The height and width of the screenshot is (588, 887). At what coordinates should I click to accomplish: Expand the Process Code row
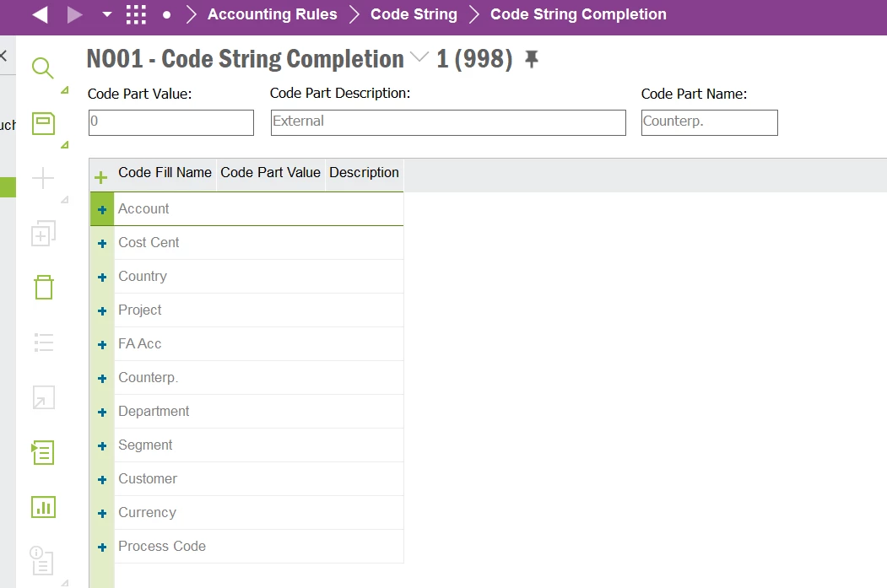102,548
